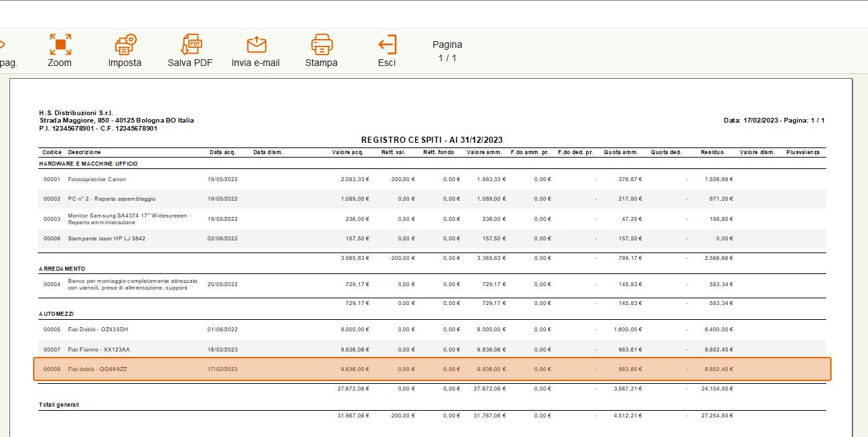The height and width of the screenshot is (437, 868).
Task: Select acquisition date 16/02/2023
Action: tap(222, 349)
